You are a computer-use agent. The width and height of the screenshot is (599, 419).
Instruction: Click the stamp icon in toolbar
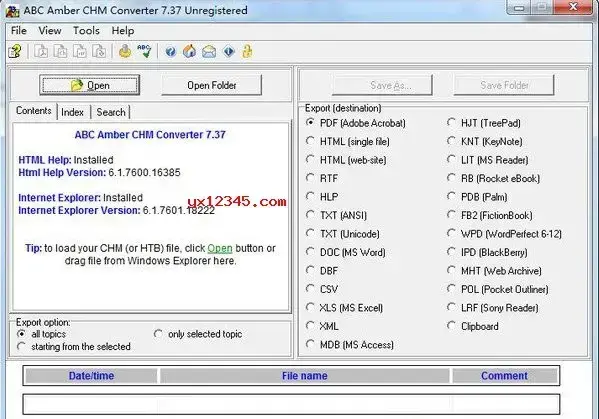[x=125, y=52]
